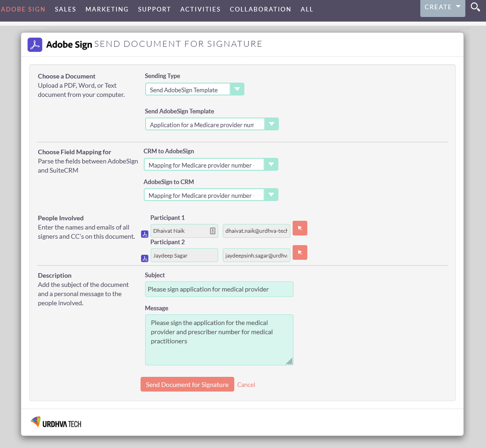This screenshot has width=486, height=448.
Task: Click the Message text area resize handle
Action: [289, 362]
